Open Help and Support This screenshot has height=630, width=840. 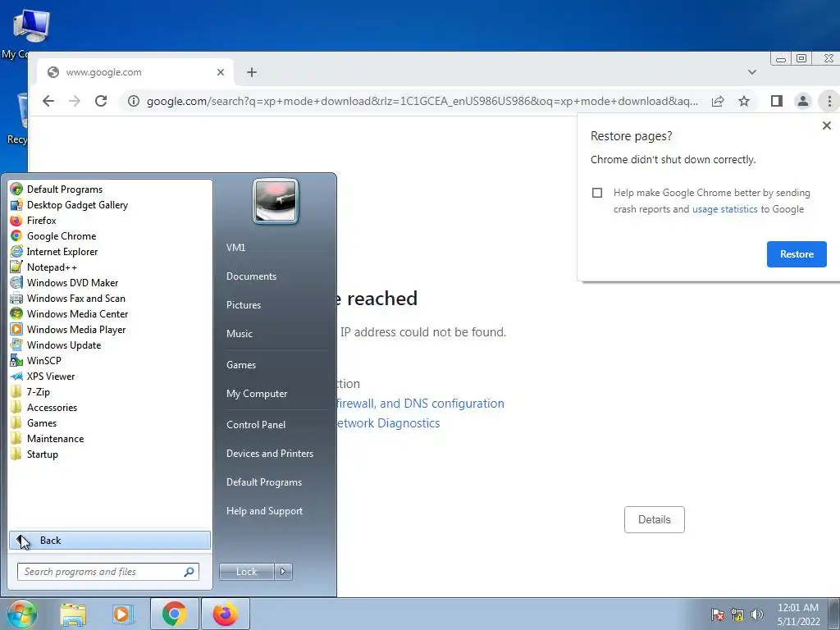point(264,510)
